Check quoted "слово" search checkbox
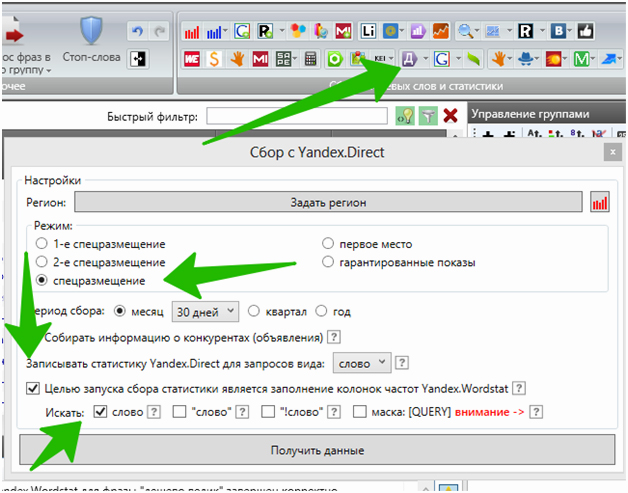This screenshot has width=628, height=493. 179,412
